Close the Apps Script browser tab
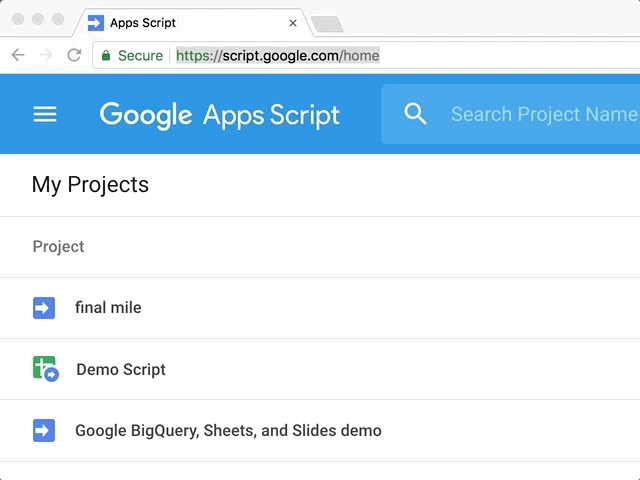Viewport: 640px width, 480px height. tap(293, 22)
